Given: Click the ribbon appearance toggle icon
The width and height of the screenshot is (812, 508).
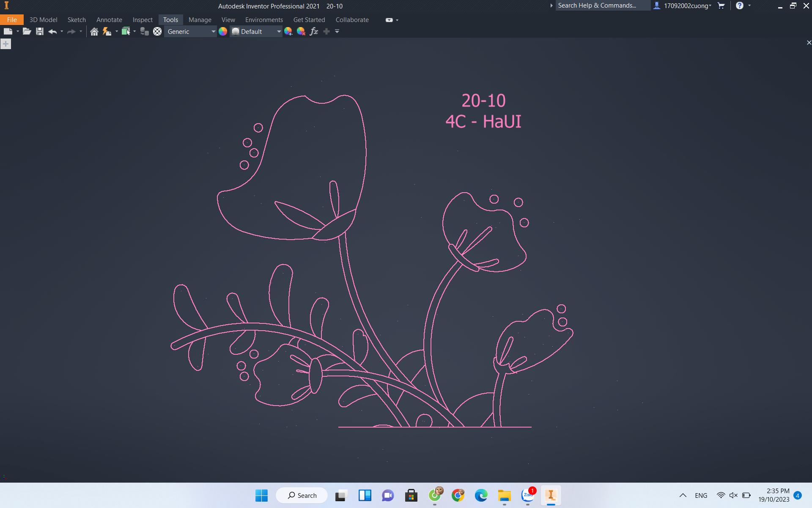Looking at the screenshot, I should coord(389,20).
